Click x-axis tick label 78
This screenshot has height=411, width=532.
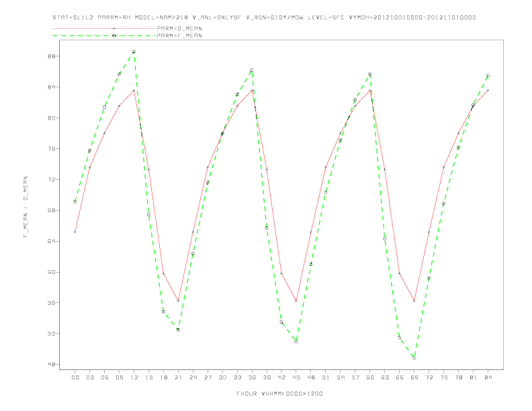pyautogui.click(x=458, y=377)
